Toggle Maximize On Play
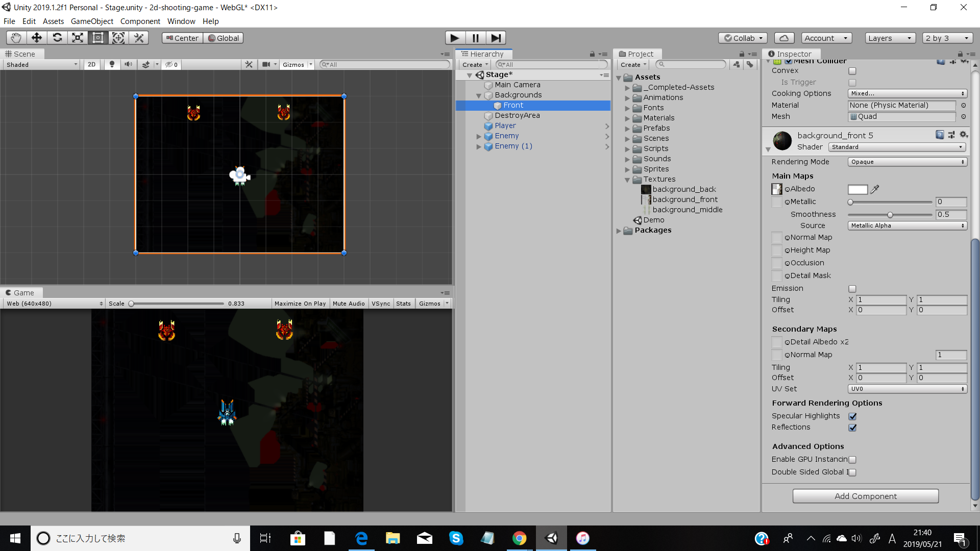 tap(300, 304)
